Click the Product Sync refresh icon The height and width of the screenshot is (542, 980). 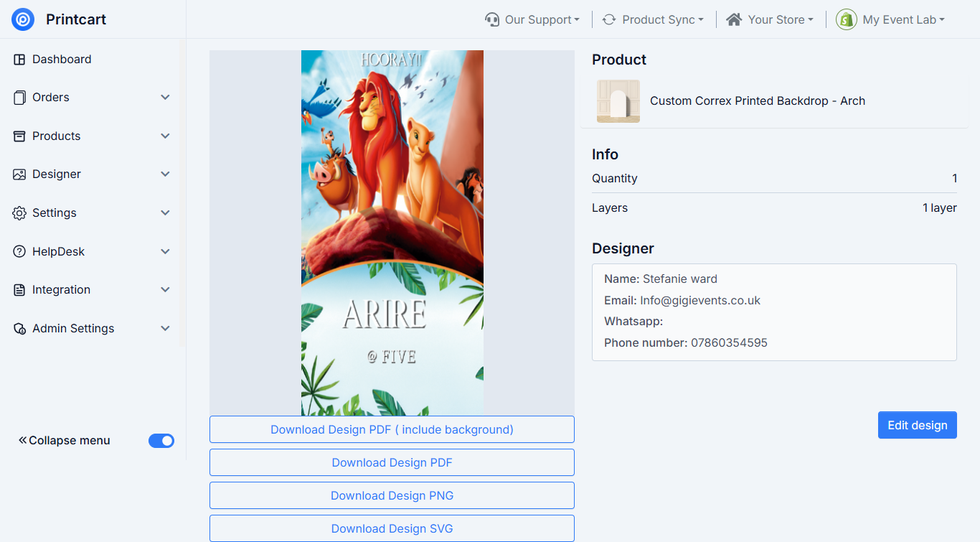609,19
